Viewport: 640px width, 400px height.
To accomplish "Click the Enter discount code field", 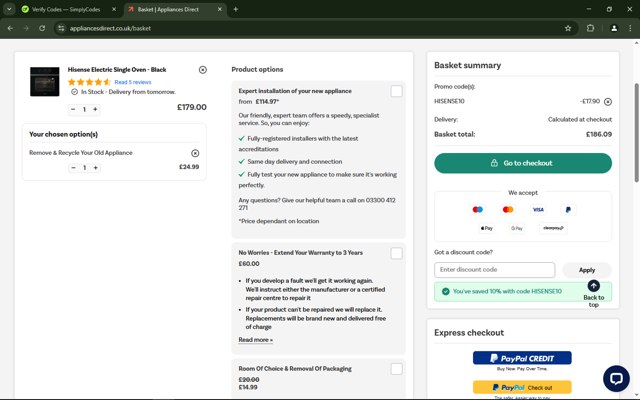I will coord(494,270).
